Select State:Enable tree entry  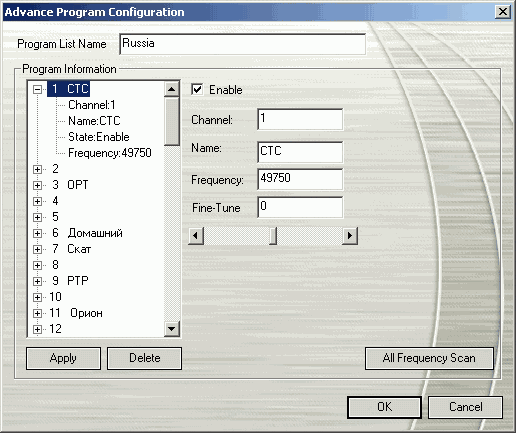(x=99, y=137)
